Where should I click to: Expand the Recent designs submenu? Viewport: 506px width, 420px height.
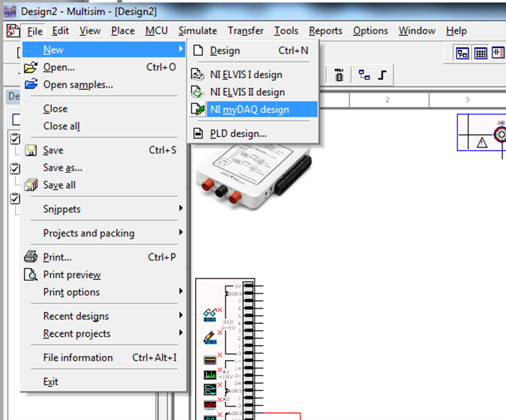[104, 316]
